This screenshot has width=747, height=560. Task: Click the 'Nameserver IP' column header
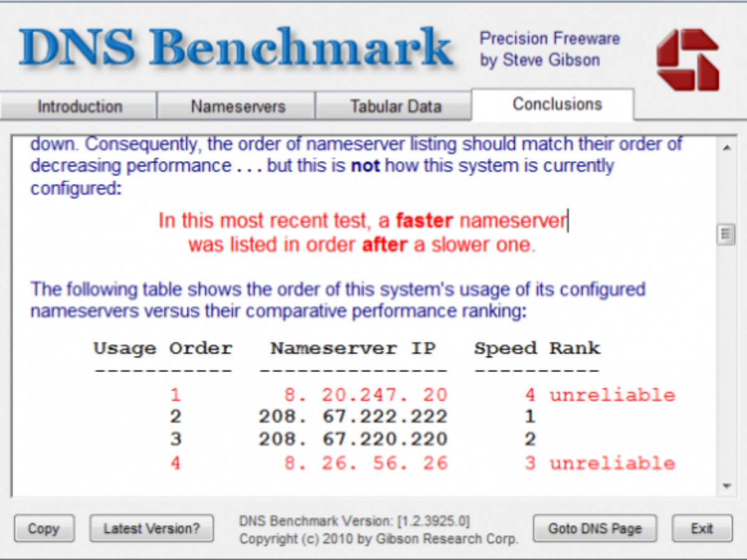[x=353, y=348]
